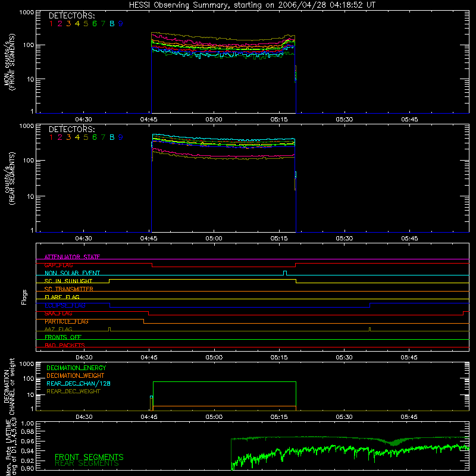Screen dimensions: 476x476
Task: Click '04:45' tick under rear segments panel
Action: click(149, 239)
